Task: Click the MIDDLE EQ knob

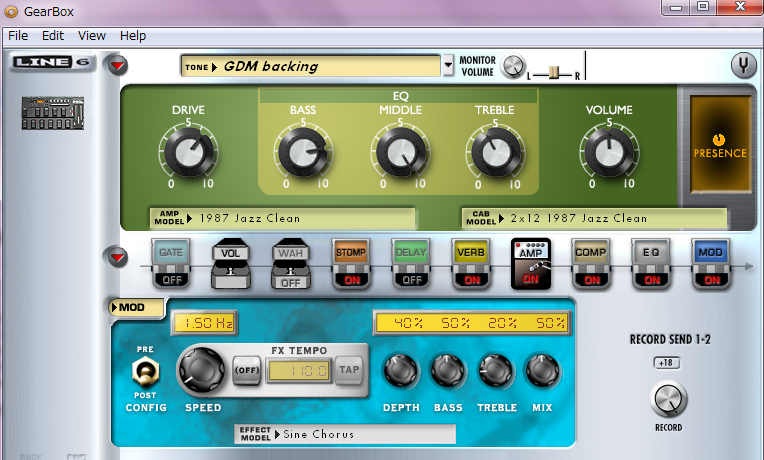Action: click(x=401, y=153)
